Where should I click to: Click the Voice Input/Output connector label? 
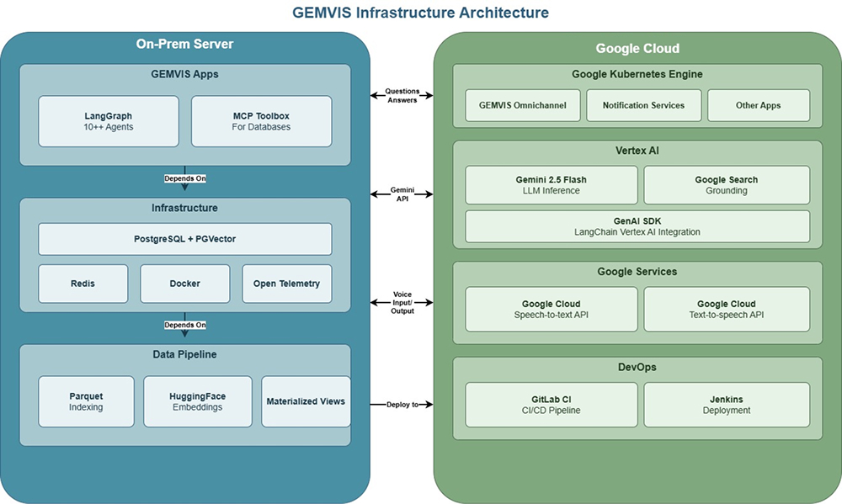pyautogui.click(x=402, y=303)
